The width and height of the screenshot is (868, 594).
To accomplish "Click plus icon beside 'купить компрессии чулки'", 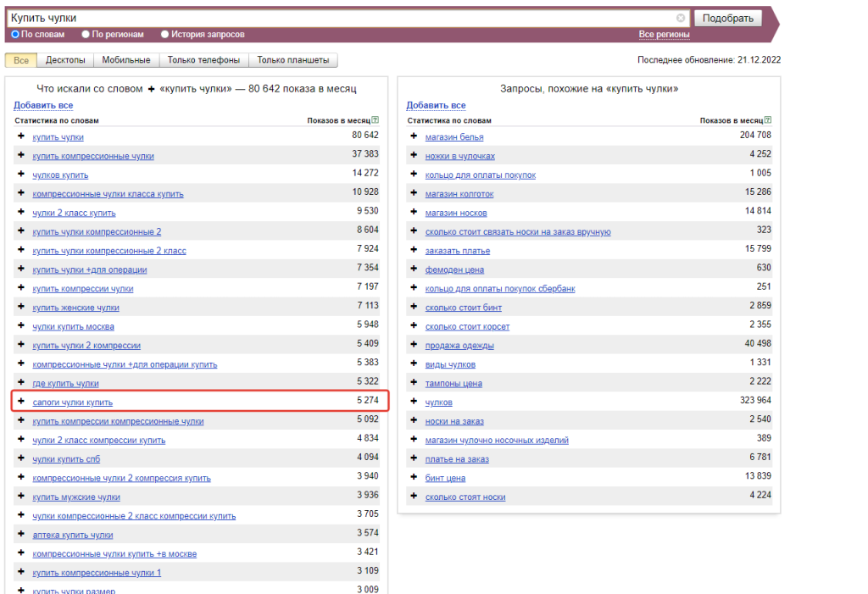I will pyautogui.click(x=21, y=288).
